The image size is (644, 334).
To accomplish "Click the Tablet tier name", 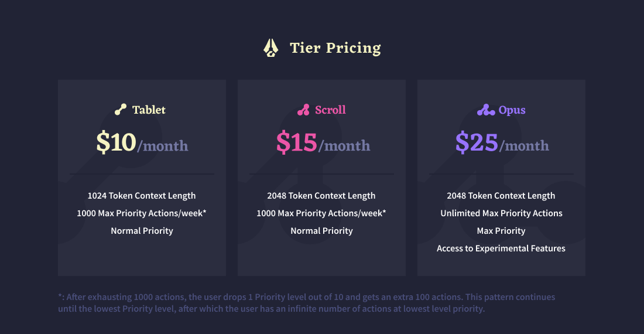I will (149, 110).
